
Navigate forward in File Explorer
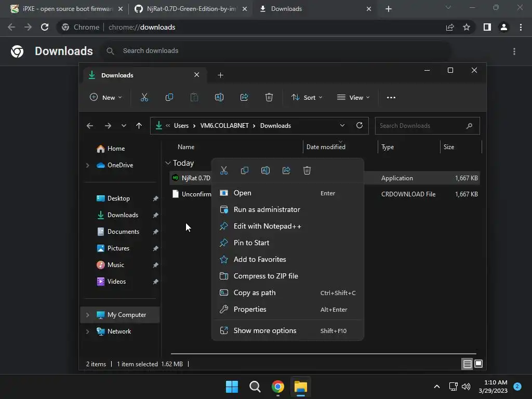point(108,126)
